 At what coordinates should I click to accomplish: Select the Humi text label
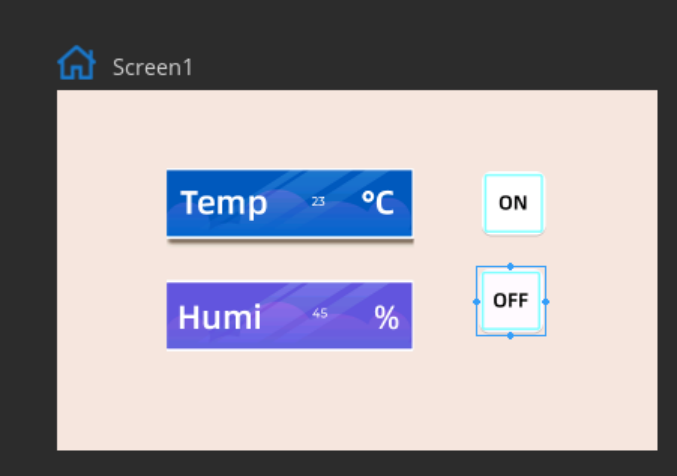(x=220, y=317)
